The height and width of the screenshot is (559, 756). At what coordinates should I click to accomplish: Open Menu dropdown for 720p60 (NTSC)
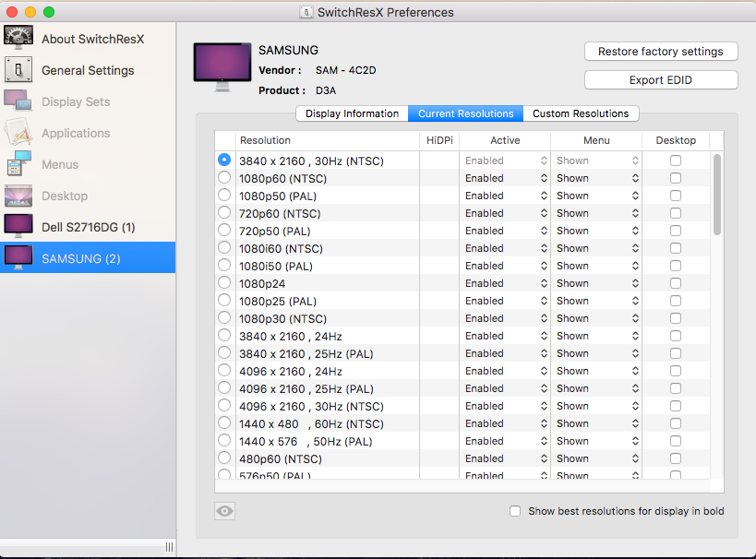pos(597,213)
